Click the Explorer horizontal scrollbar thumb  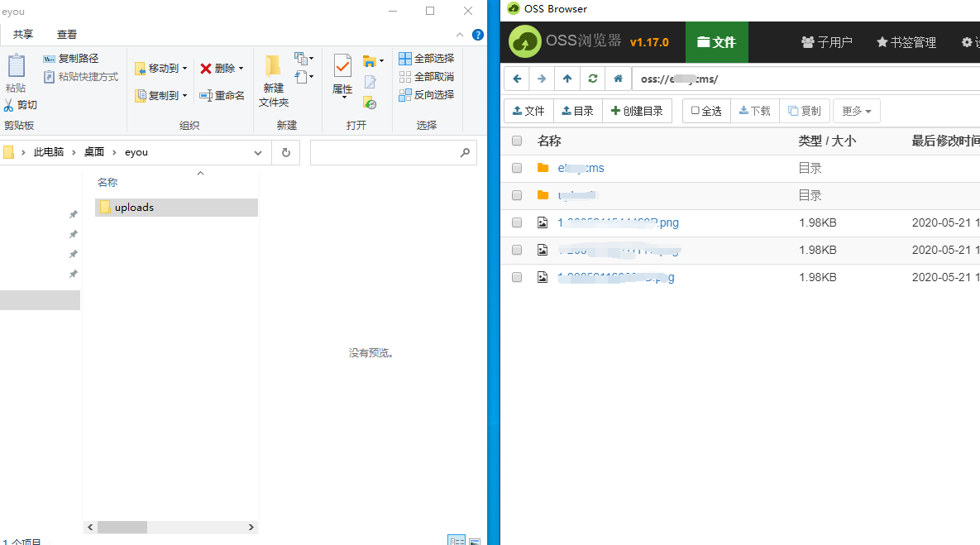tap(122, 528)
